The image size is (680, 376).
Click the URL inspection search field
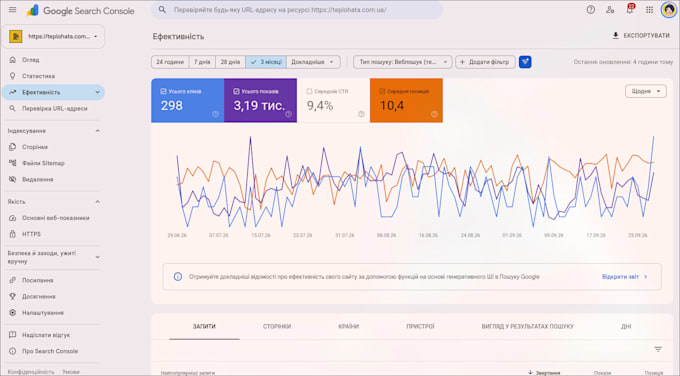[x=297, y=10]
